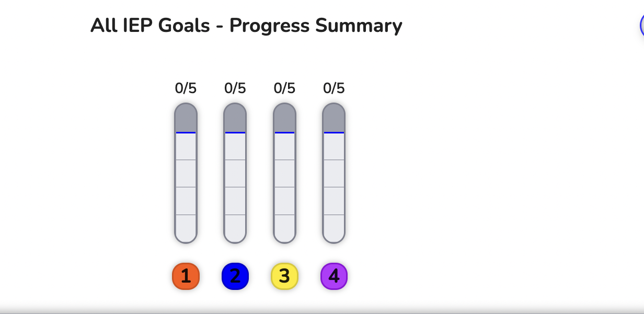Choose the purple goal 4 badge
Image resolution: width=644 pixels, height=314 pixels.
pyautogui.click(x=334, y=276)
